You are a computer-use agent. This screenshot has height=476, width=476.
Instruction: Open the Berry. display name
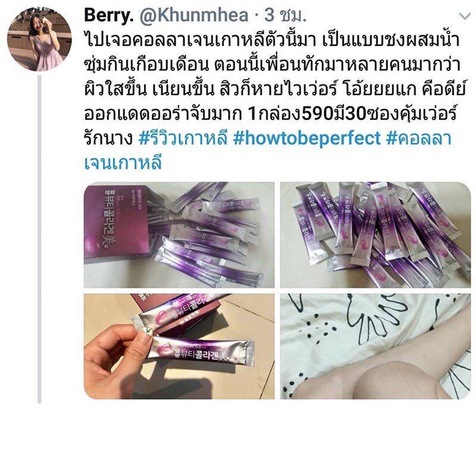109,15
